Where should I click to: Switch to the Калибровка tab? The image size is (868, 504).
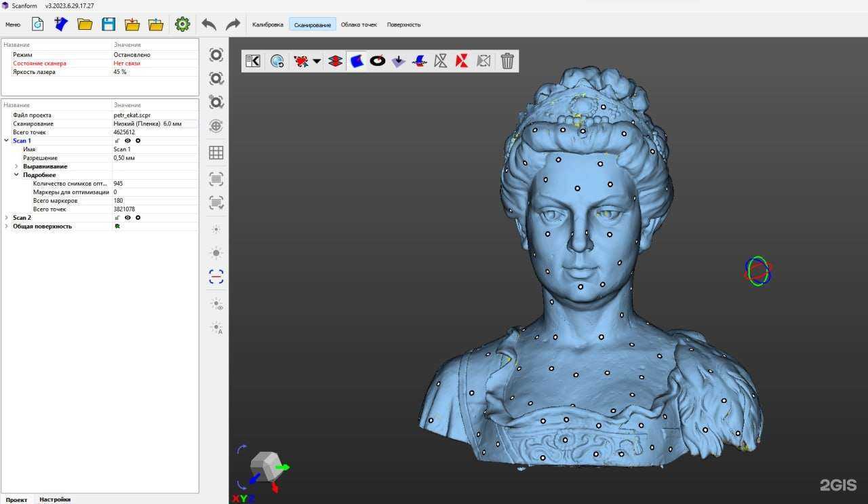tap(267, 24)
